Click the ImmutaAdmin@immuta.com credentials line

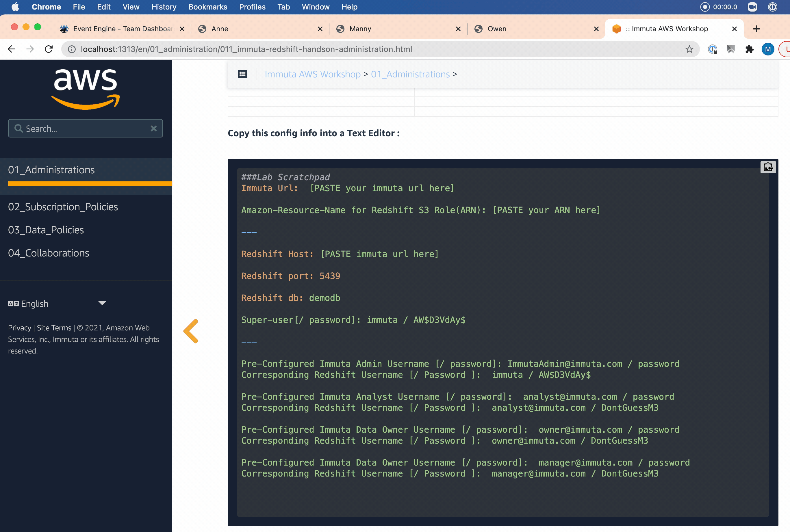click(460, 364)
